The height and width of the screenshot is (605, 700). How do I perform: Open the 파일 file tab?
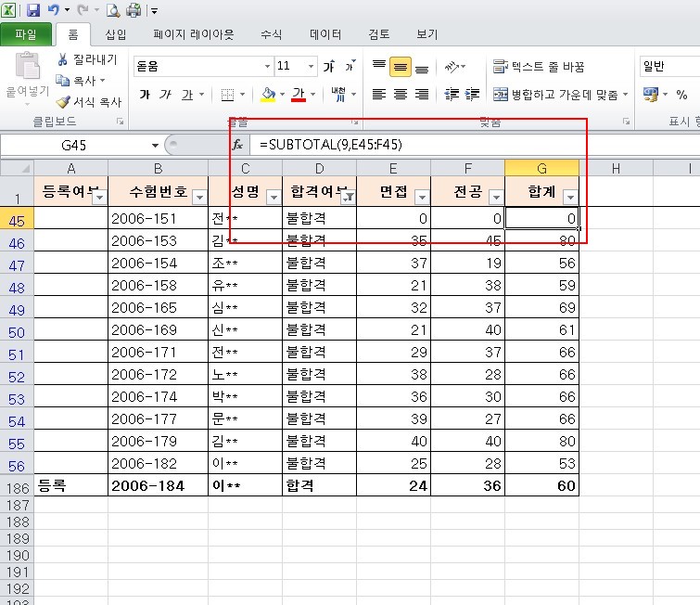(26, 34)
